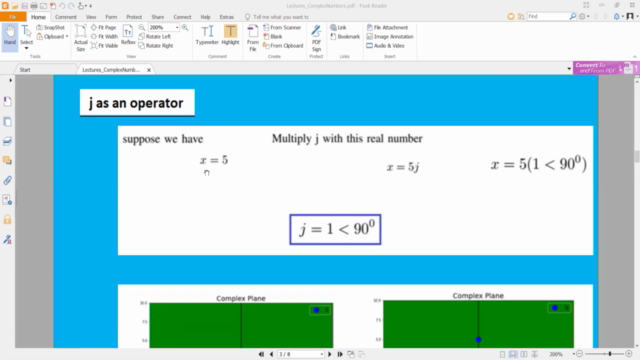Open the Start document tab

click(25, 70)
